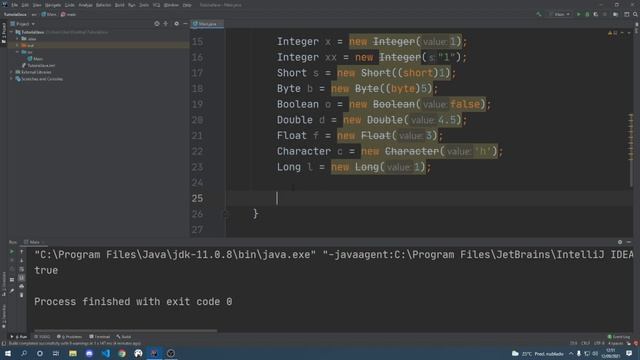
Task: Click the Windows taskbar search icon
Action: [24, 353]
